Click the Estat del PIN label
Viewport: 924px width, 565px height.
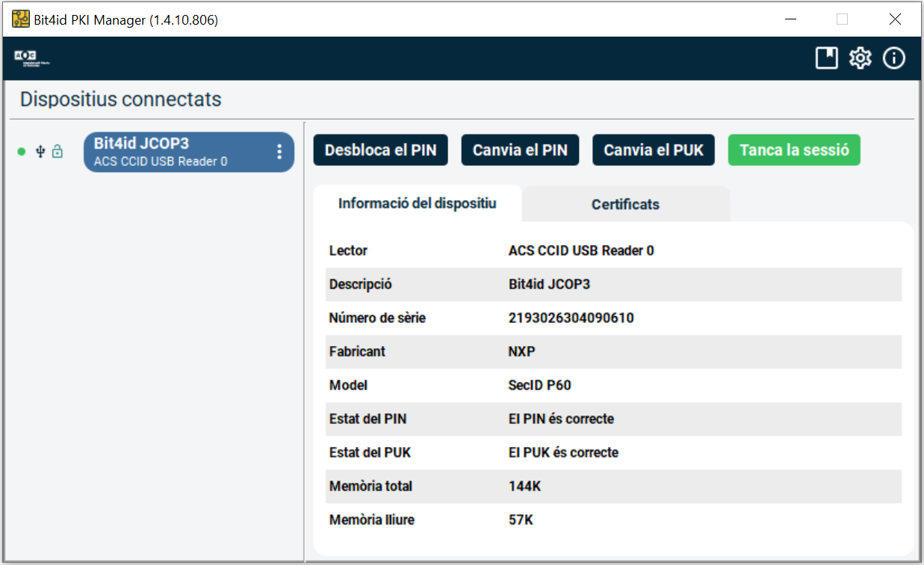pos(368,419)
